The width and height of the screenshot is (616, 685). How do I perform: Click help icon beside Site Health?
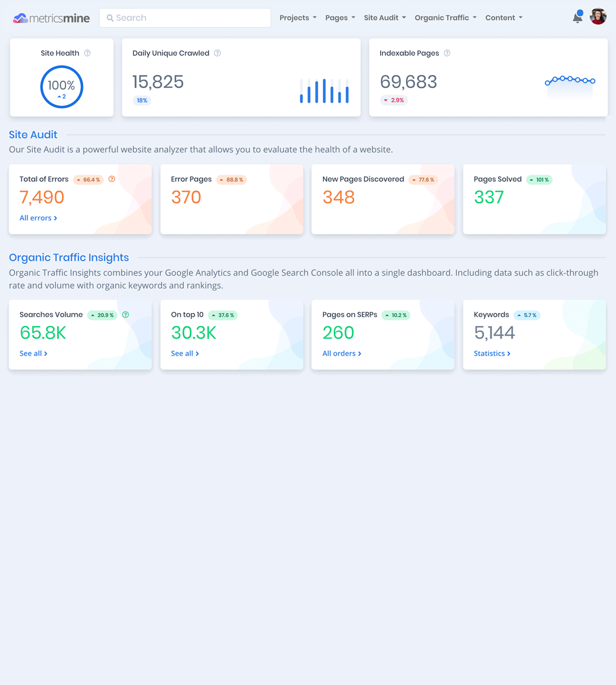click(x=88, y=53)
